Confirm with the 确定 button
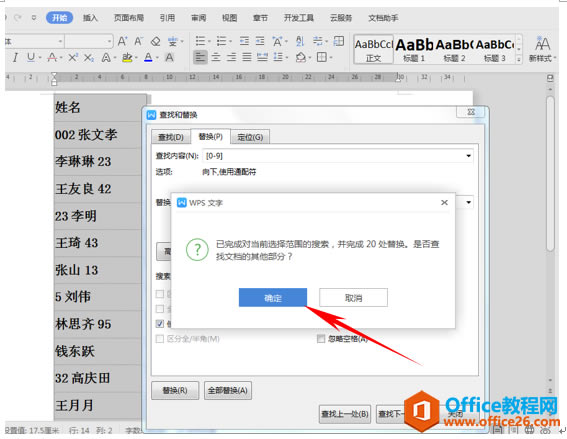 (x=273, y=298)
